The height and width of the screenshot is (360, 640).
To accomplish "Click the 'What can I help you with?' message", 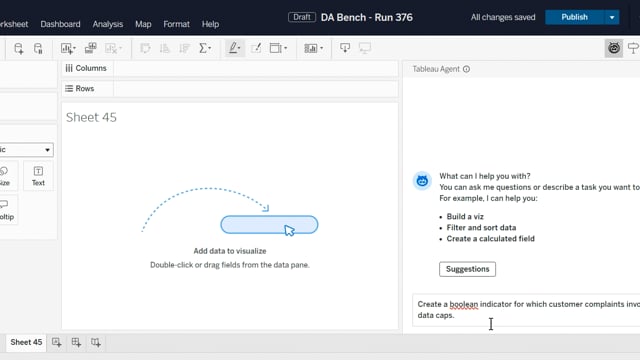I will (485, 176).
